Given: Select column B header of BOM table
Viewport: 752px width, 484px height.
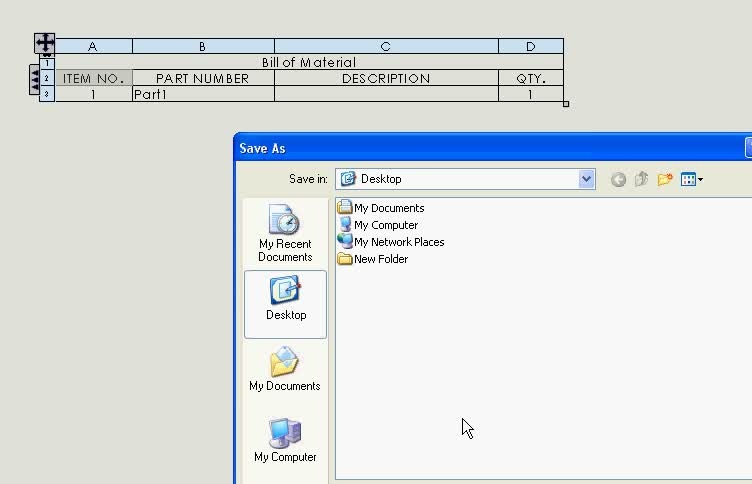Looking at the screenshot, I should tap(203, 46).
